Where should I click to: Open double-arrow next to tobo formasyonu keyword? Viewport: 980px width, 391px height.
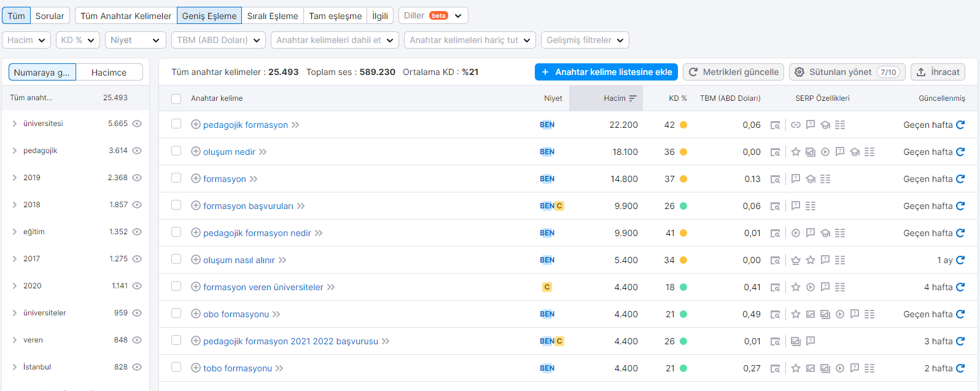click(279, 368)
